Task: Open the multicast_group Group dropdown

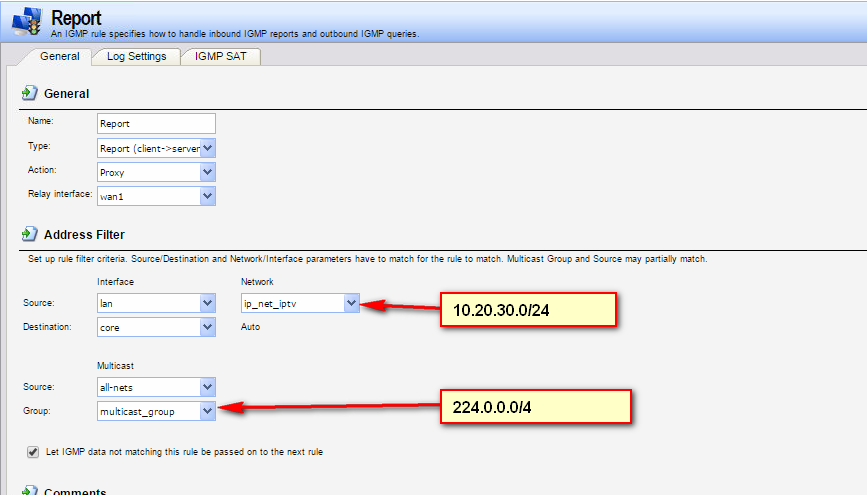Action: point(208,410)
